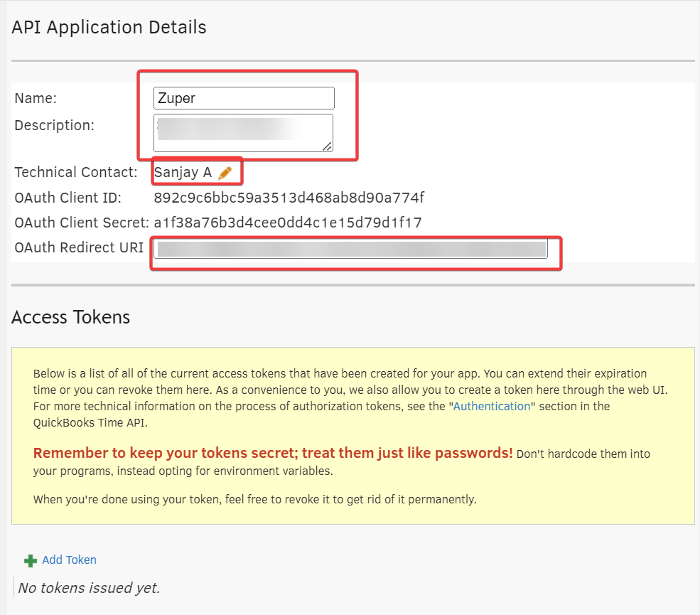Focus the Name field containing Zuper

tap(244, 98)
